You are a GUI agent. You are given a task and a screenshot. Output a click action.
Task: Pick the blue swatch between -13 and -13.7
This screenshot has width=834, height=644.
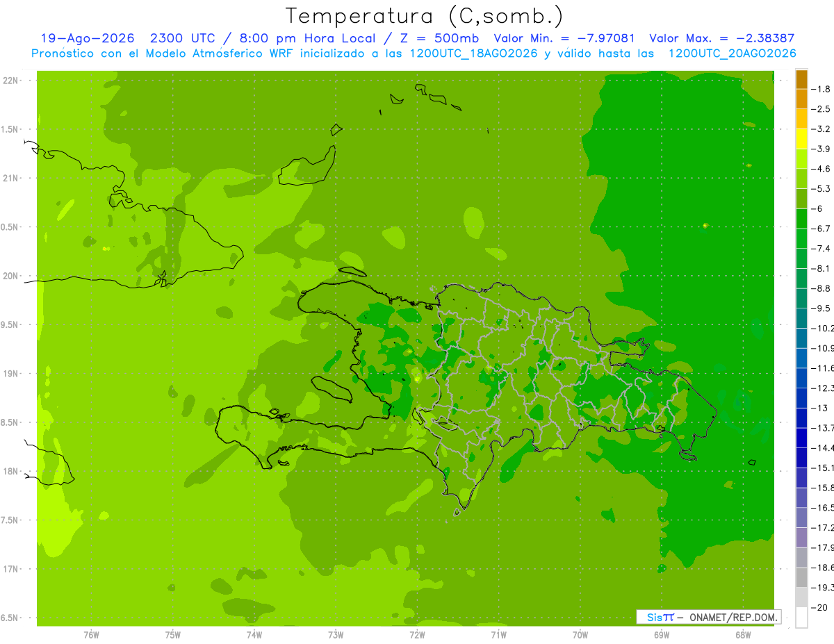[x=801, y=418]
